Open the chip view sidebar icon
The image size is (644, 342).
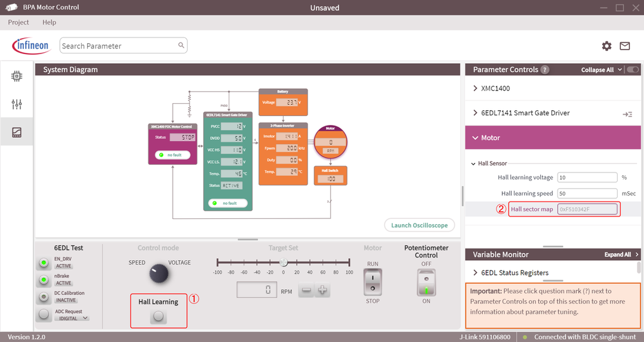pos(17,76)
